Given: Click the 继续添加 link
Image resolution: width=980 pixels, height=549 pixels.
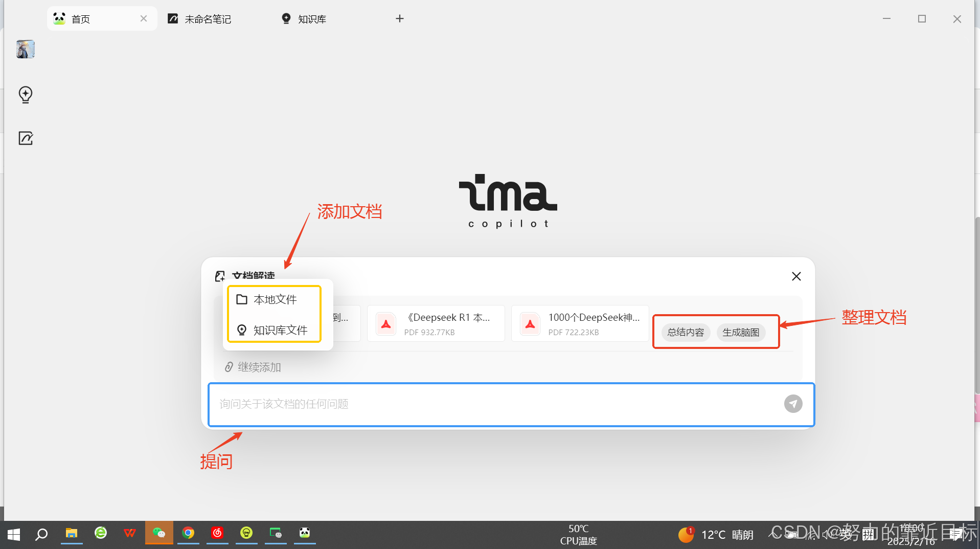Looking at the screenshot, I should click(253, 367).
